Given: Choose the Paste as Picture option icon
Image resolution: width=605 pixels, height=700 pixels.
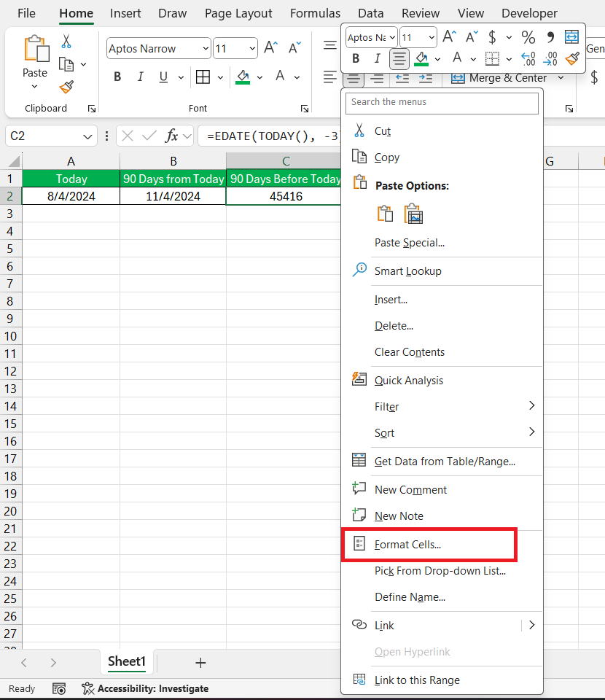Looking at the screenshot, I should click(x=413, y=214).
